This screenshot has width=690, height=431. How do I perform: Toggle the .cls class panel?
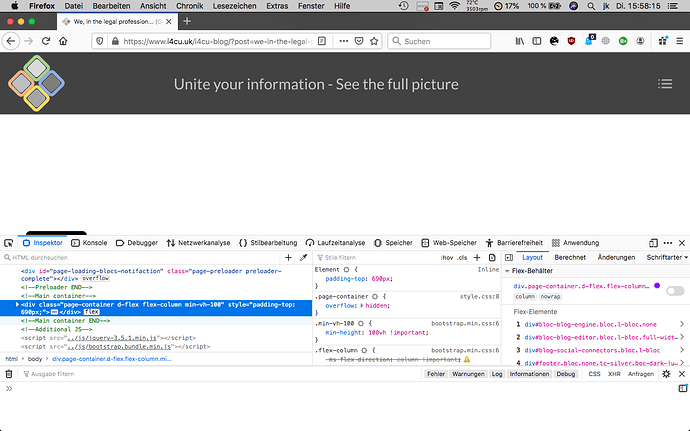point(462,258)
